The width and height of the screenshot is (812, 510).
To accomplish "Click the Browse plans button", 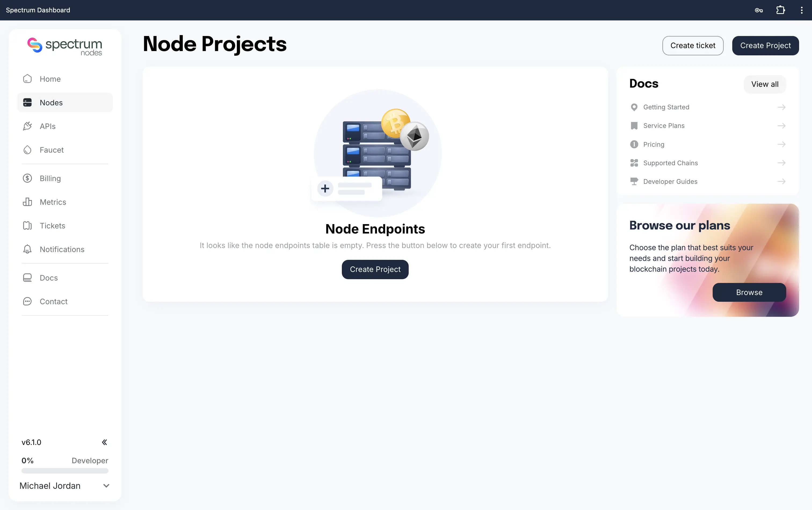I will 749,292.
